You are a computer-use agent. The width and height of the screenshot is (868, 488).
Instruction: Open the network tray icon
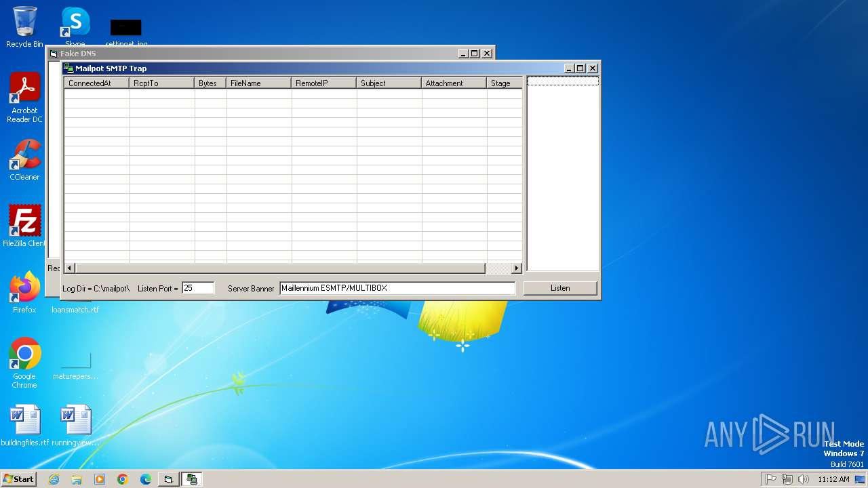click(x=787, y=479)
